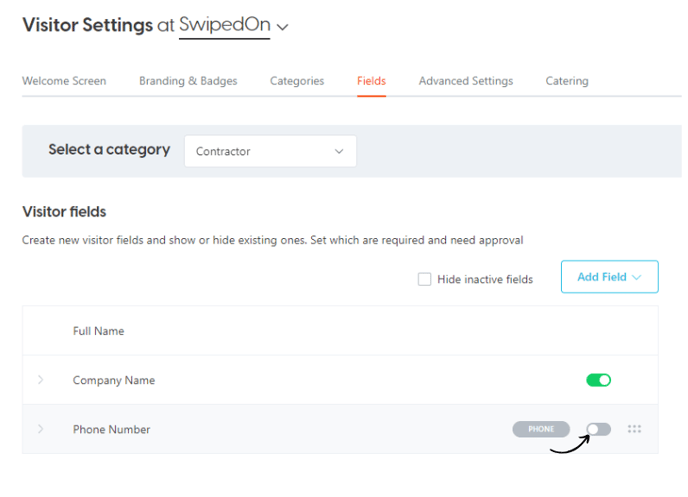The height and width of the screenshot is (497, 688).
Task: Click the drag handle on Phone Number row
Action: (x=634, y=429)
